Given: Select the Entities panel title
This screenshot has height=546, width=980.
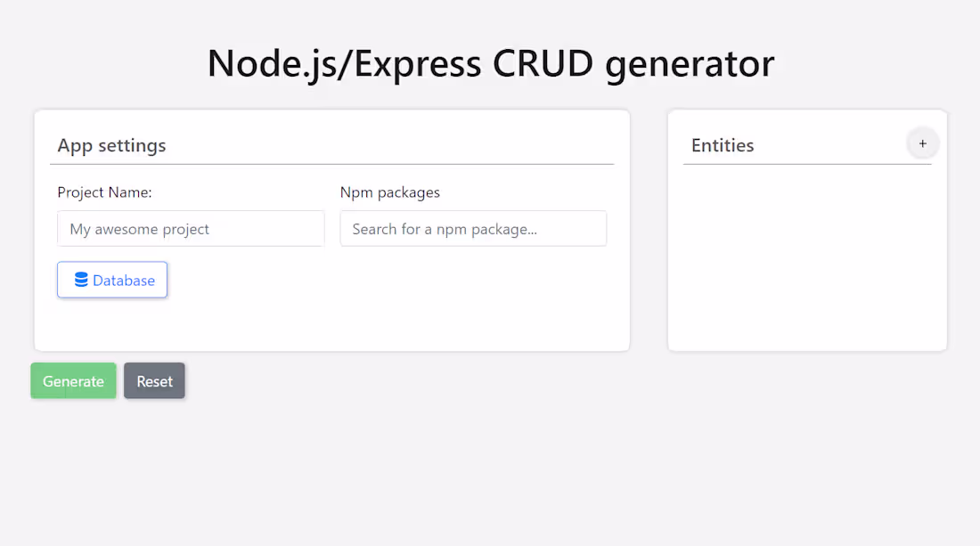Looking at the screenshot, I should tap(723, 145).
